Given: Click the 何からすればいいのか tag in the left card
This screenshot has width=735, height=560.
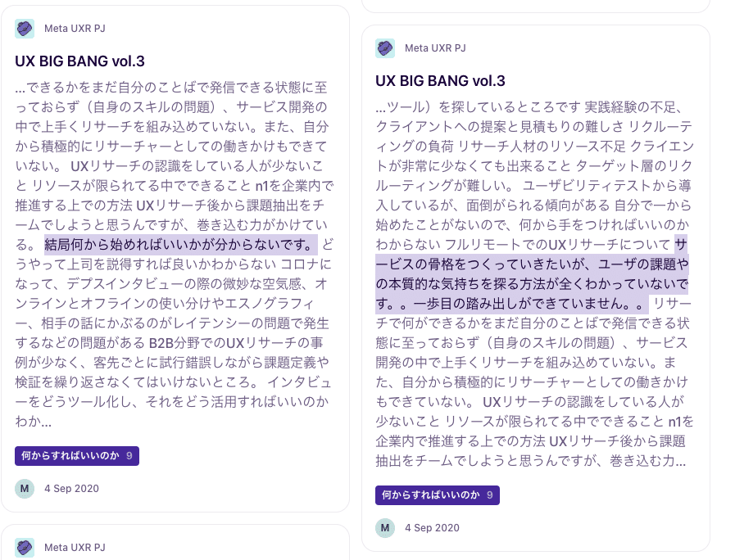Looking at the screenshot, I should click(x=77, y=455).
